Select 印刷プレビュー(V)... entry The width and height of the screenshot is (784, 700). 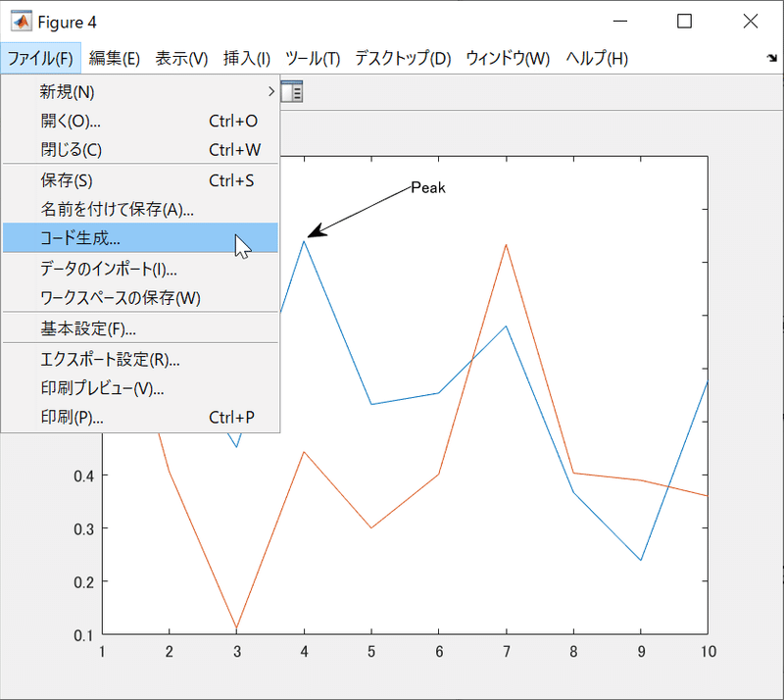[x=140, y=388]
